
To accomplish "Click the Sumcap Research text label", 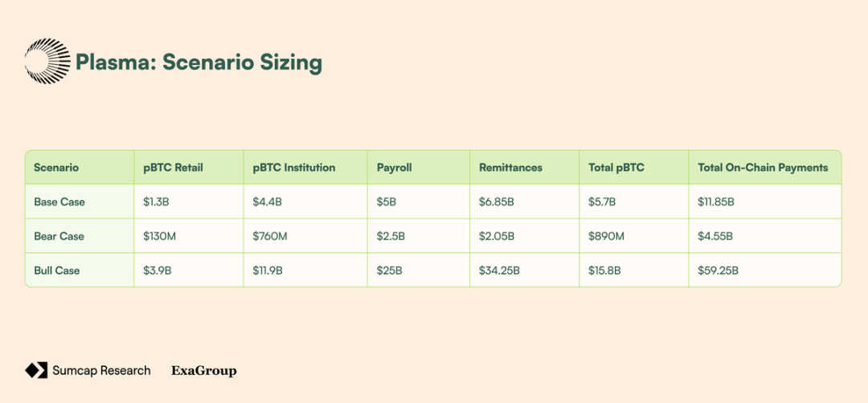I will point(101,370).
